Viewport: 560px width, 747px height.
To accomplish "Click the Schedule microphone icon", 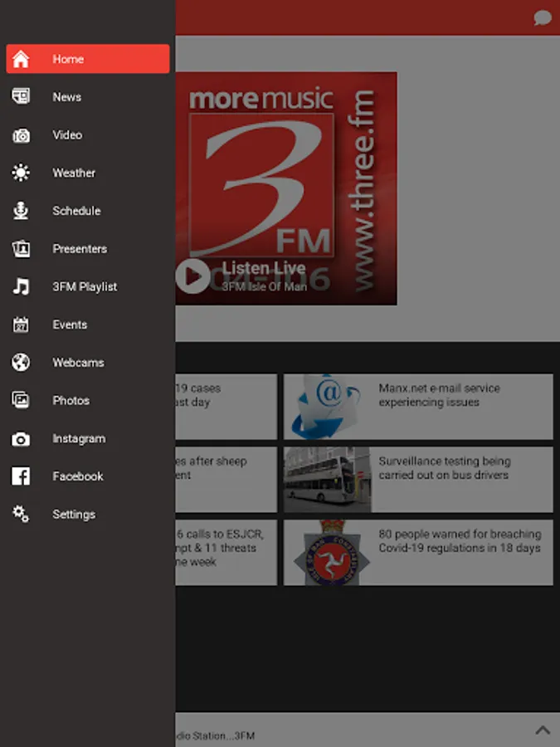I will tap(21, 211).
